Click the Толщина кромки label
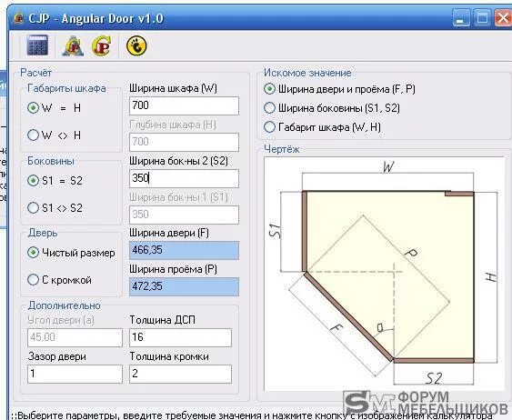The image size is (512, 420). pos(169,356)
